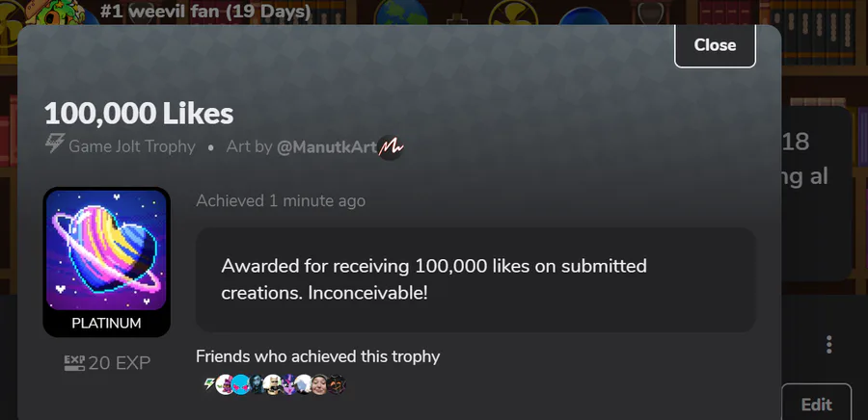Open the dark-haired blue character friend avatar
868x420 pixels.
257,384
